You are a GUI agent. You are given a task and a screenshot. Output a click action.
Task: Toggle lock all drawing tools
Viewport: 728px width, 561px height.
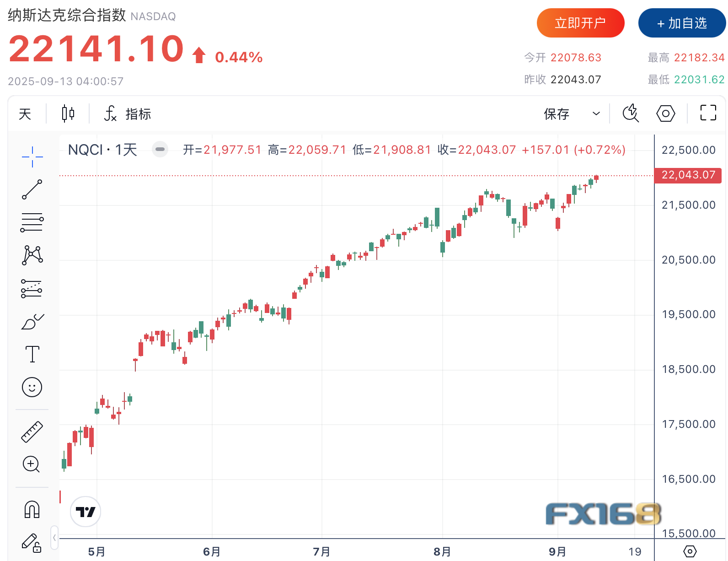tap(32, 543)
